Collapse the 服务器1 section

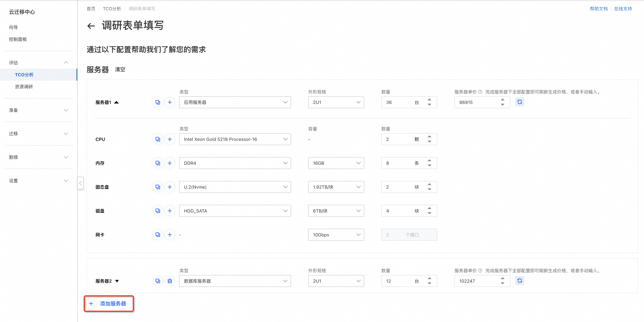[116, 102]
